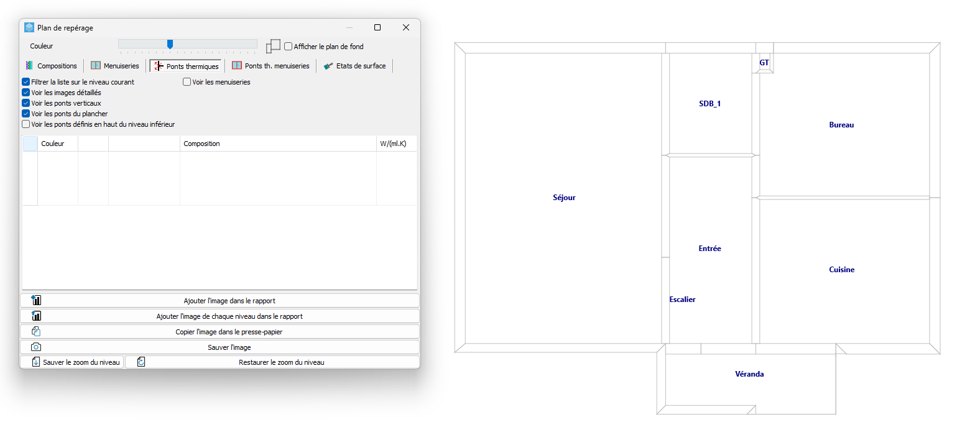The width and height of the screenshot is (980, 435).
Task: Disable Voir les ponts du plancher
Action: pos(26,114)
